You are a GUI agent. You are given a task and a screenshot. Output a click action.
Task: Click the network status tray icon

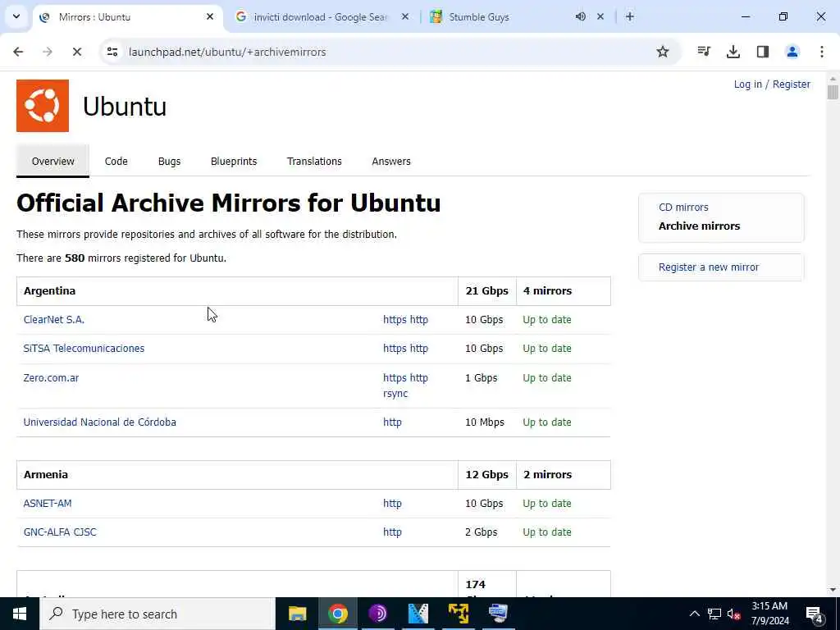tap(714, 614)
